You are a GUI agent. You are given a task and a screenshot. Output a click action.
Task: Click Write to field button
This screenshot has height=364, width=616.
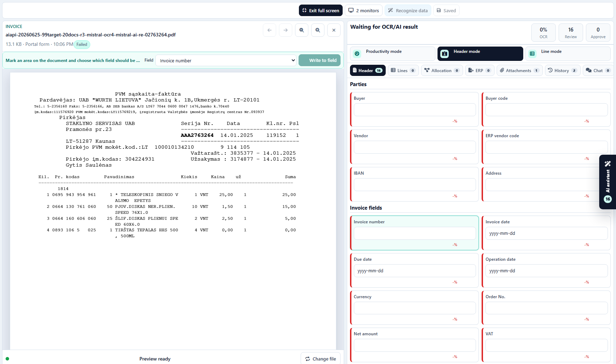click(320, 60)
